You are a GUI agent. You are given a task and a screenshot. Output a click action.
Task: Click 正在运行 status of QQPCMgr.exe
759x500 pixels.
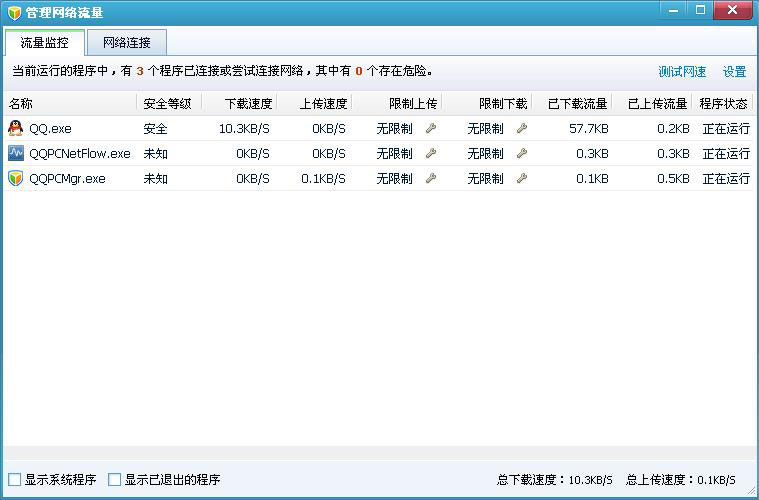[x=726, y=179]
